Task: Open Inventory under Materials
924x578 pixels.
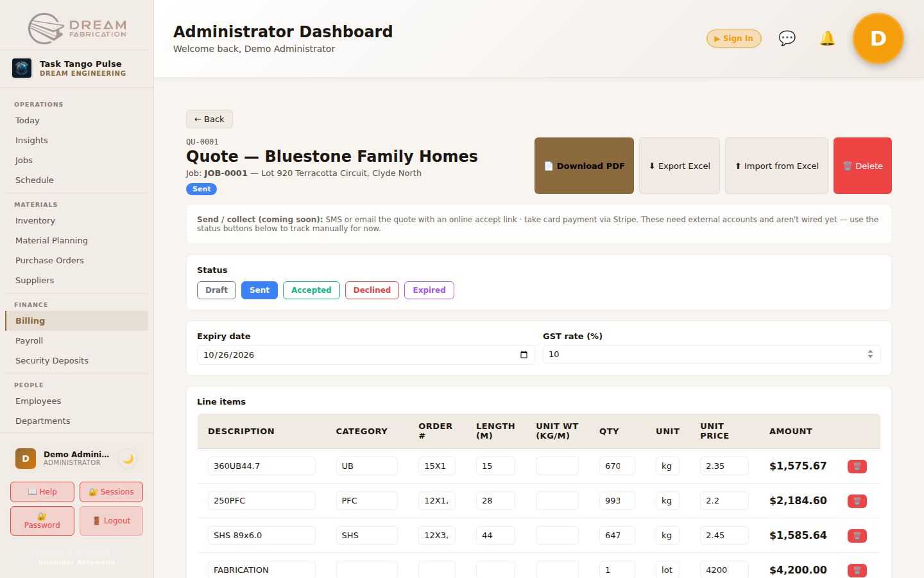Action: (x=76, y=220)
